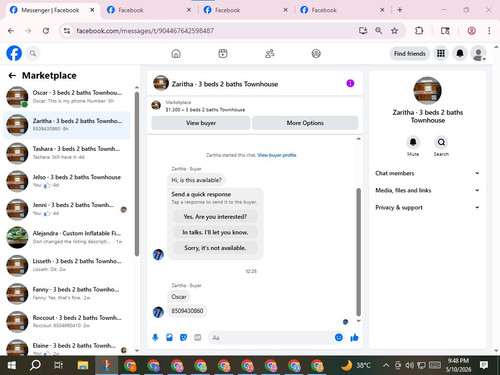Open File Explorer from taskbar
The width and height of the screenshot is (500, 375).
(82, 365)
